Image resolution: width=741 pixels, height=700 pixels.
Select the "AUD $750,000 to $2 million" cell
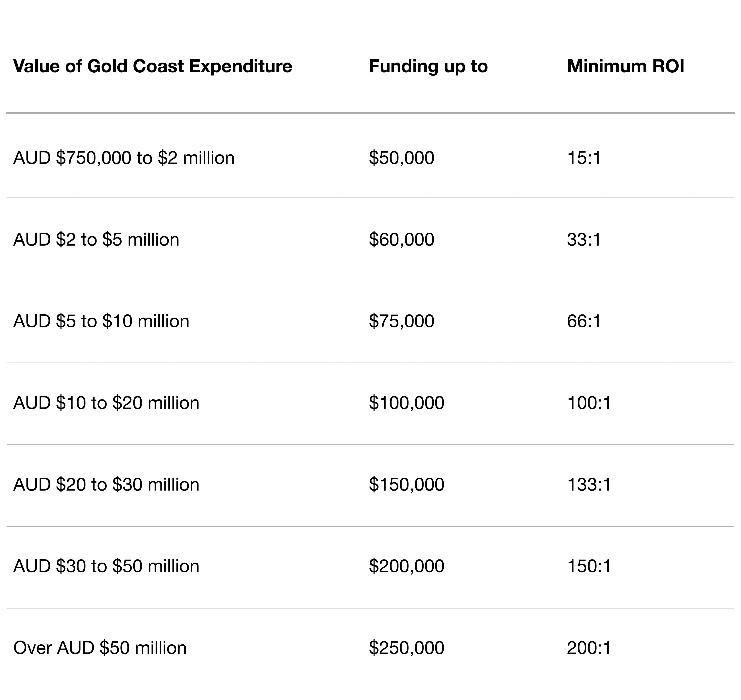point(124,158)
